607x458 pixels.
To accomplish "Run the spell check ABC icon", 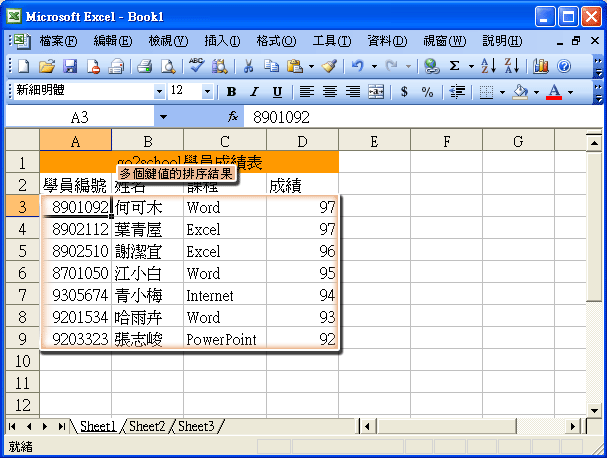I will [196, 66].
